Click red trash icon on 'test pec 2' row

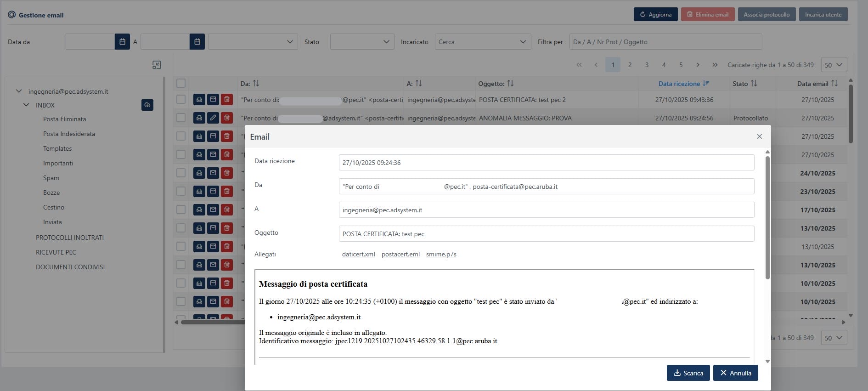227,99
